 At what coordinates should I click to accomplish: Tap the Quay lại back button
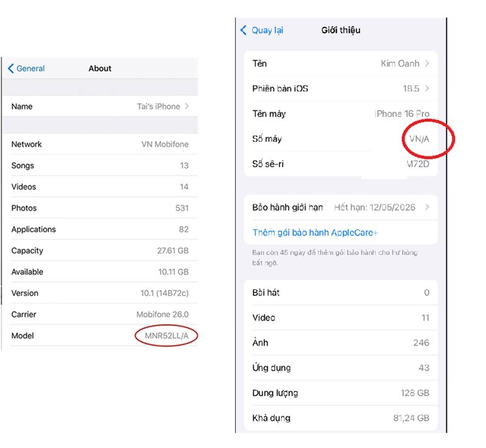coord(262,30)
